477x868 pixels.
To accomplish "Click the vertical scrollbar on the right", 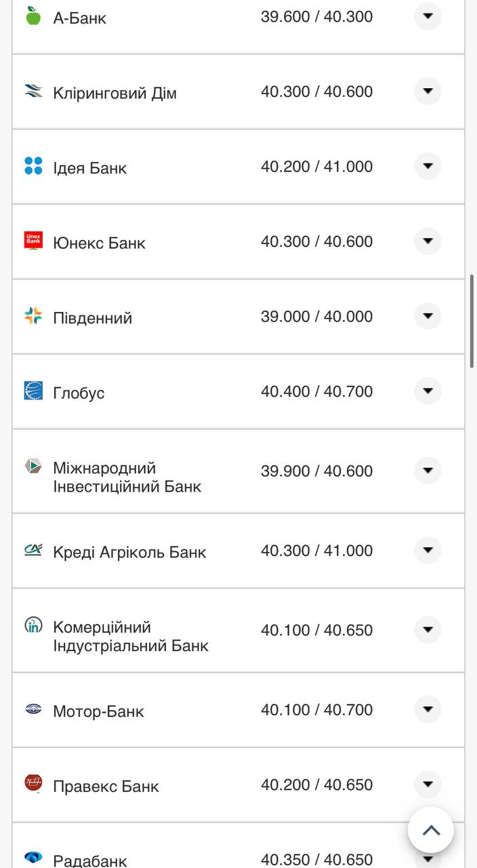I will pyautogui.click(x=473, y=319).
